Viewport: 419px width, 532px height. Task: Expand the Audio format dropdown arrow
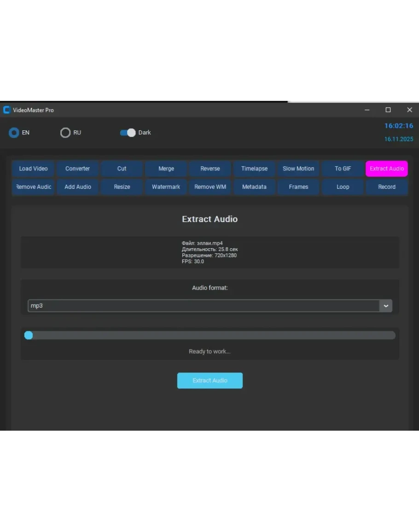(x=385, y=306)
